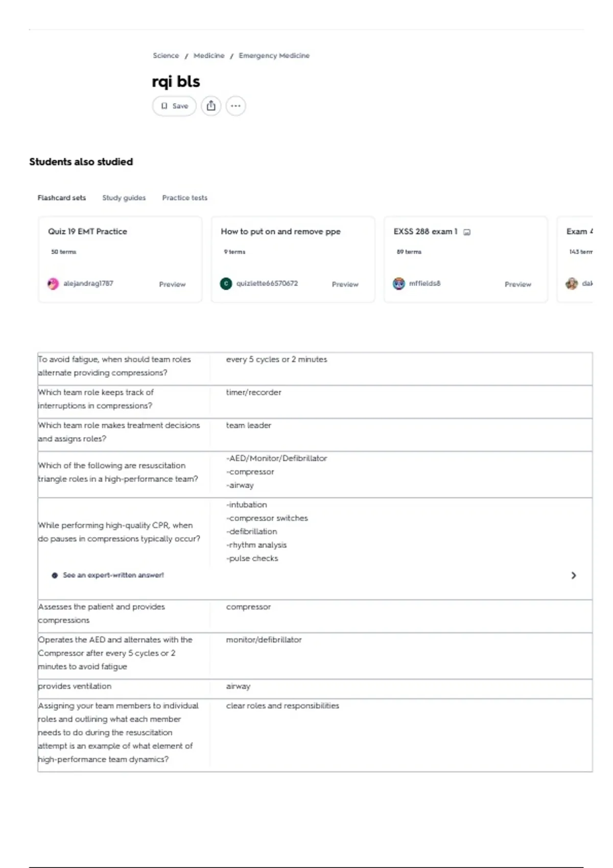Click the avatar on the Exam 4 card
Screen dimensions: 613x868
[572, 284]
